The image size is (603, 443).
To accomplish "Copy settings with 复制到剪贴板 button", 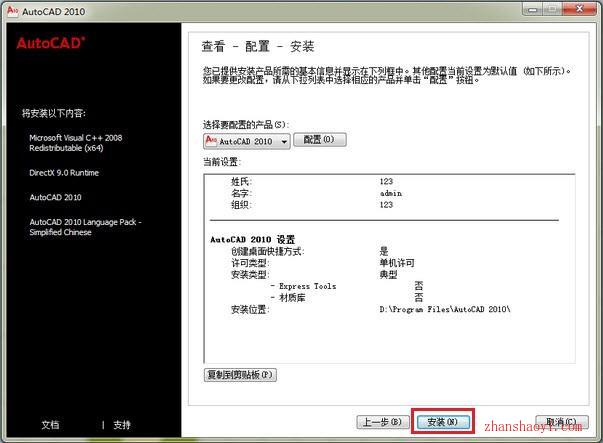I will point(240,375).
